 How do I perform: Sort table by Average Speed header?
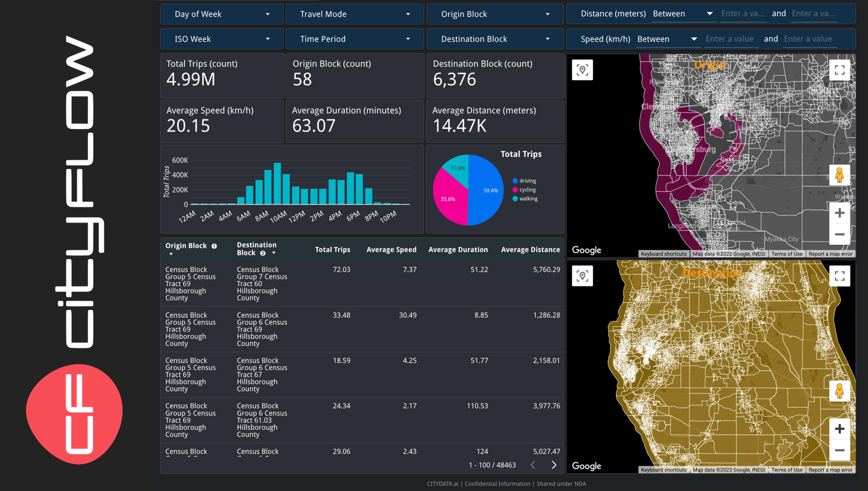(x=391, y=250)
